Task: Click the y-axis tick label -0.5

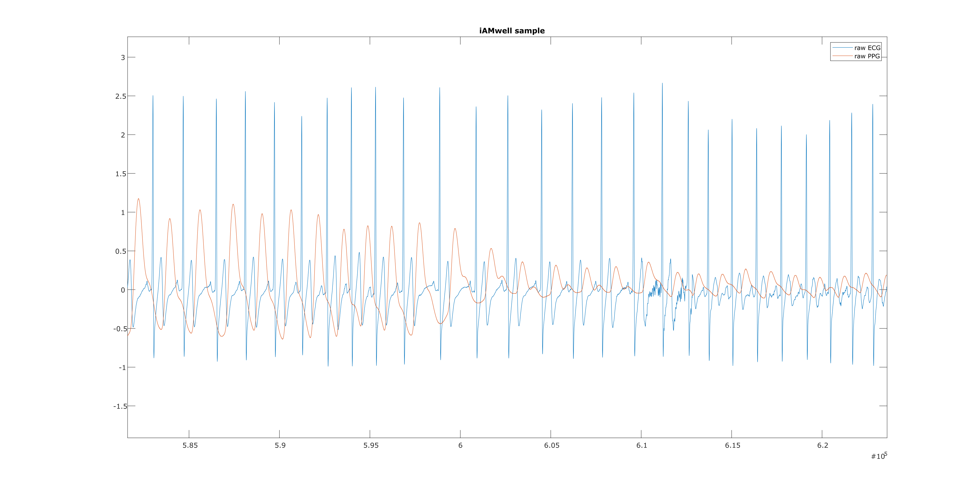Action: click(x=120, y=329)
